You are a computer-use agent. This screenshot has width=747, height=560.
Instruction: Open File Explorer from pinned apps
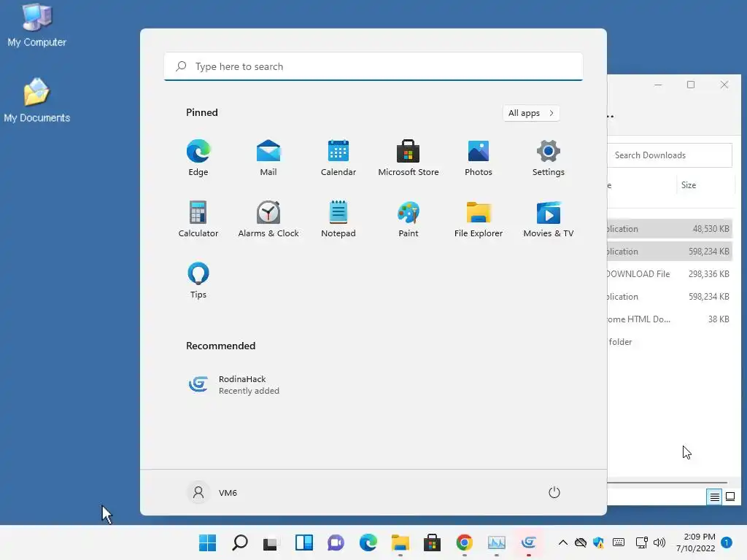(x=479, y=219)
